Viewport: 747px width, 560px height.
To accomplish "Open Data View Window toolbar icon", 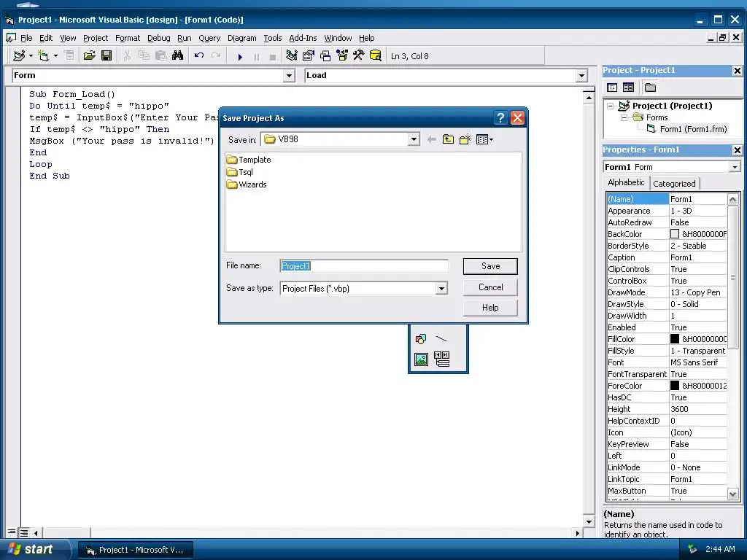I will tap(376, 55).
